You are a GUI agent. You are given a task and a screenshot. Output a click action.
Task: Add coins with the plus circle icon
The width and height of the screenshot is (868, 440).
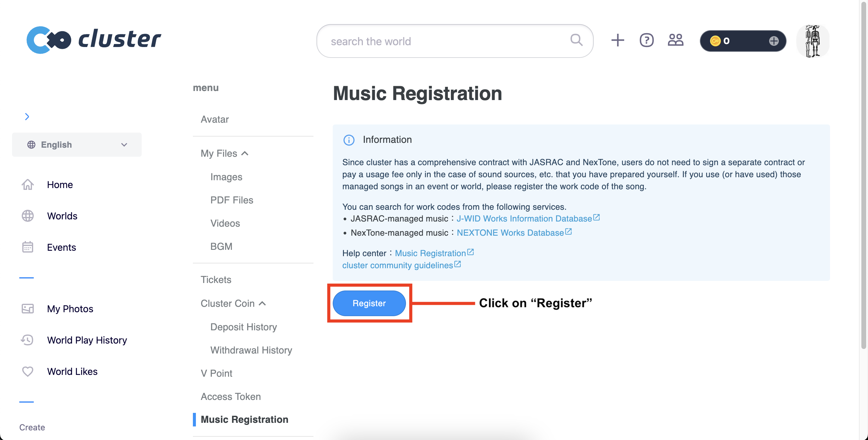point(774,41)
